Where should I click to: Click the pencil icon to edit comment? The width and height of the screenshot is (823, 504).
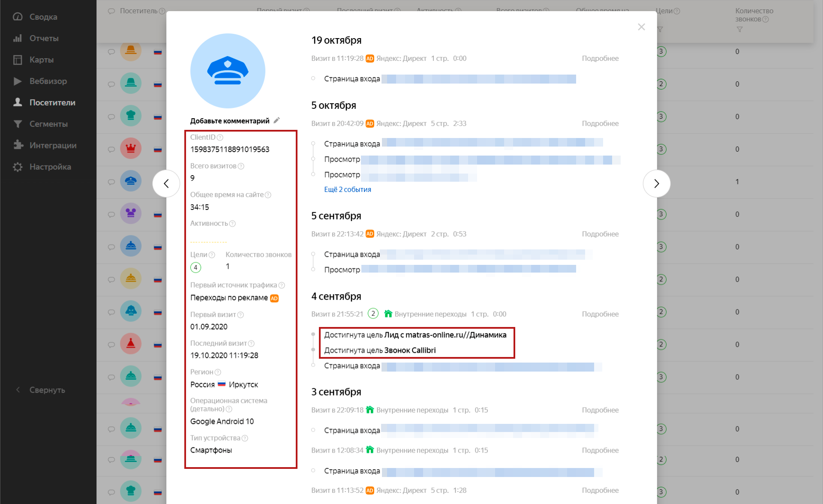277,120
